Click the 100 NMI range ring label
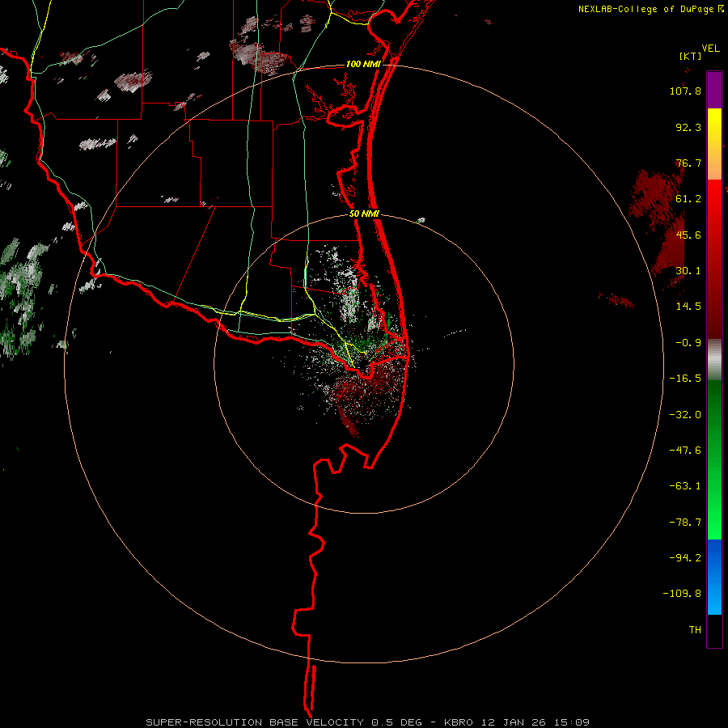The height and width of the screenshot is (728, 728). pyautogui.click(x=363, y=64)
